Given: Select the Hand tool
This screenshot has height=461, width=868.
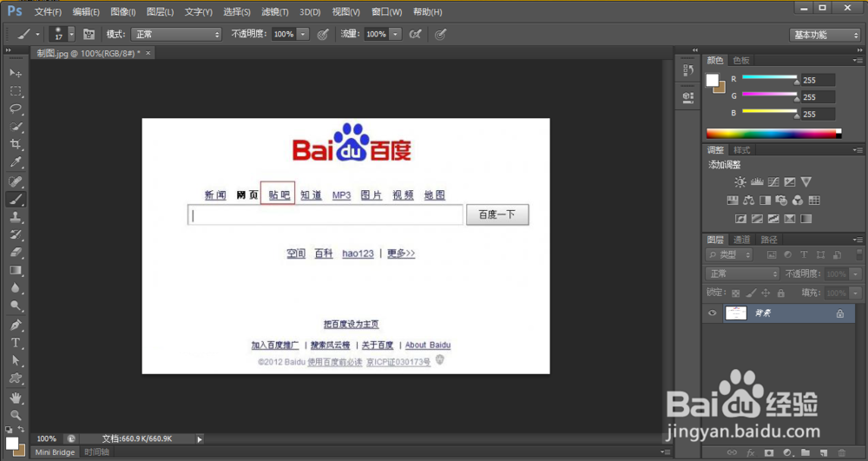Looking at the screenshot, I should [x=16, y=398].
